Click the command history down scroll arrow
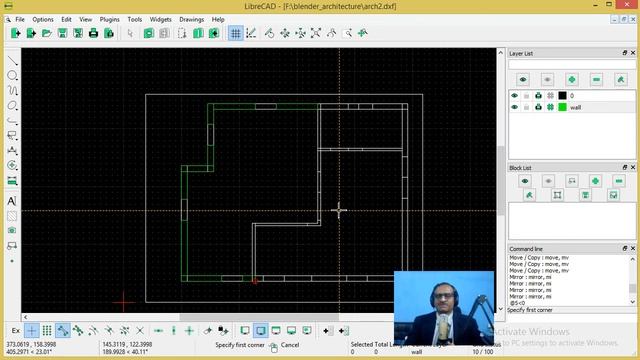Image resolution: width=640 pixels, height=360 pixels. (x=632, y=302)
